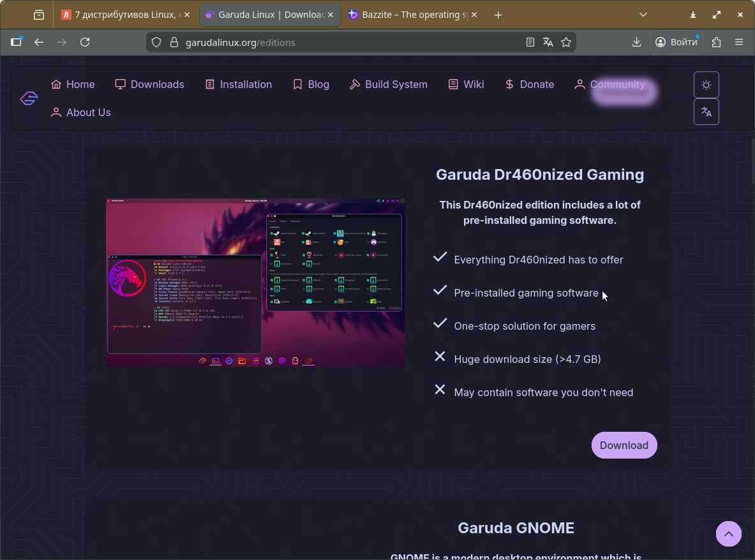
Task: Open the recent tabs overview icon
Action: pos(39,15)
